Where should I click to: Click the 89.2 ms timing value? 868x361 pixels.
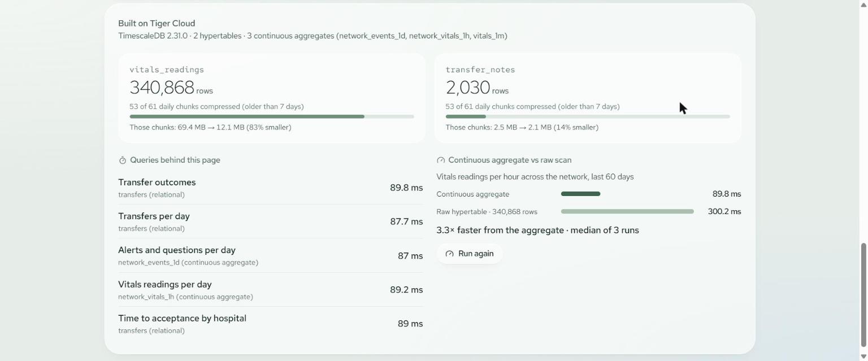(406, 290)
